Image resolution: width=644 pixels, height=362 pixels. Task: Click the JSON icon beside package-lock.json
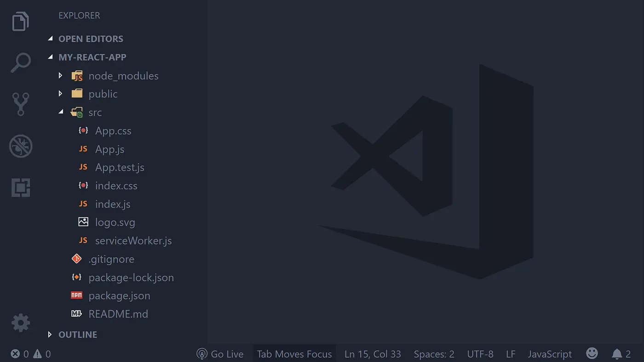coord(77,277)
